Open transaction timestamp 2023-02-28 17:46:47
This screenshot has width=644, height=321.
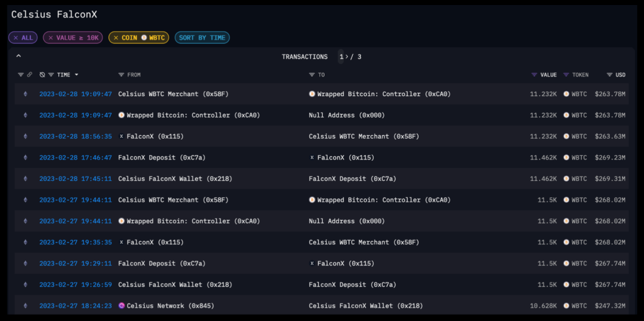click(x=75, y=158)
